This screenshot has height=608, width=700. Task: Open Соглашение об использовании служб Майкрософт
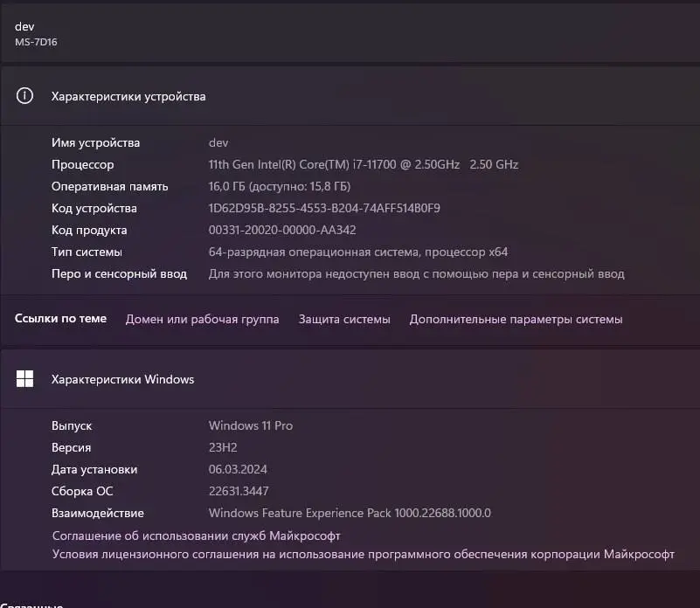click(196, 535)
